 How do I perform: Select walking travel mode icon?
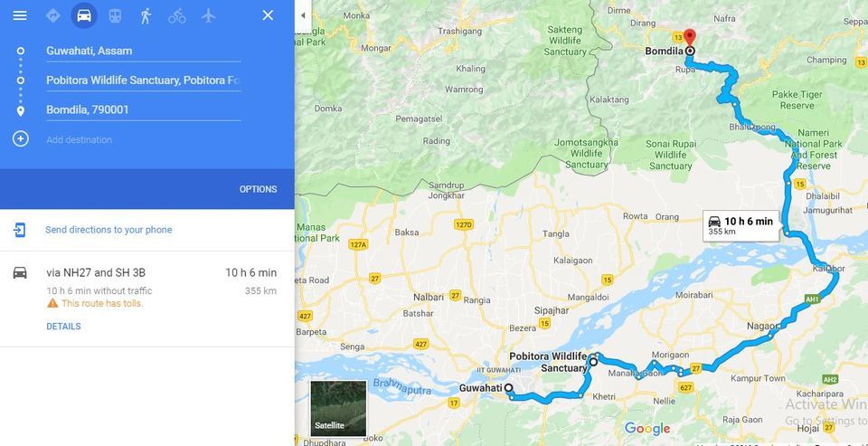coord(146,15)
